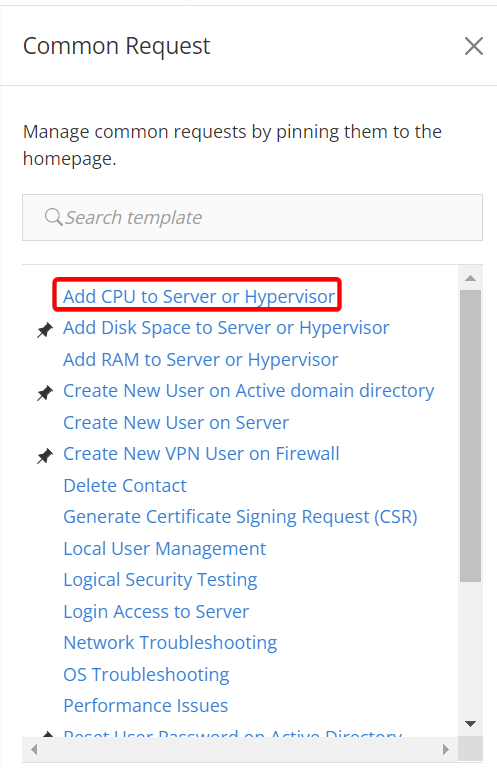This screenshot has height=768, width=497.
Task: Open Generate Certificate Signing Request (CSR)
Action: point(240,517)
